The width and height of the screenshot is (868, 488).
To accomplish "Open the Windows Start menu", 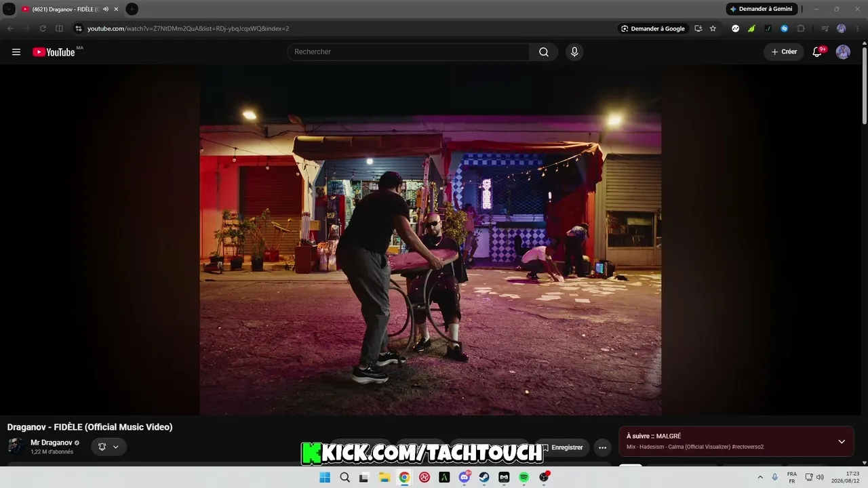I will (325, 477).
